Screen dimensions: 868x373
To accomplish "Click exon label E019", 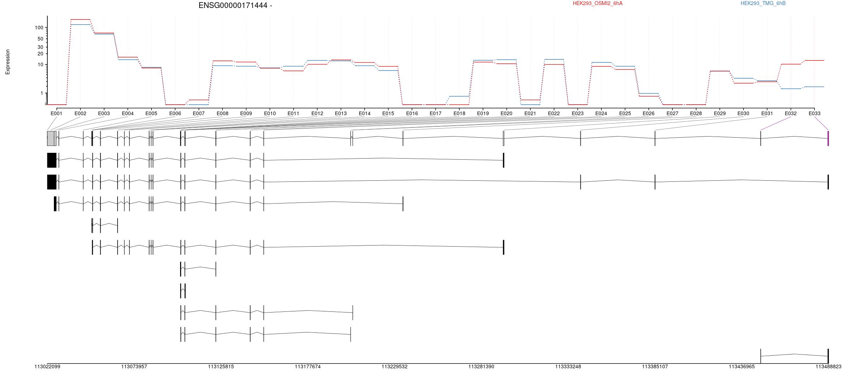I will (x=483, y=113).
